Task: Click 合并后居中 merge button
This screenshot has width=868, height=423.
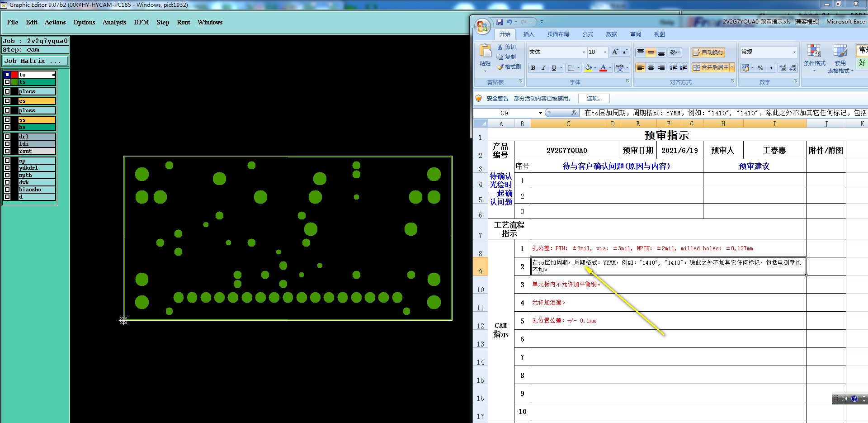Action: (711, 67)
